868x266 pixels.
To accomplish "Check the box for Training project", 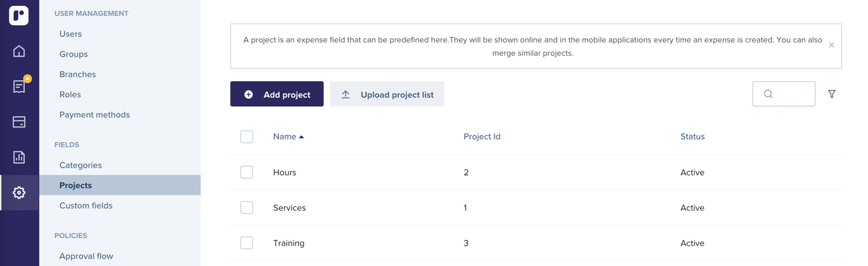I will (x=247, y=243).
